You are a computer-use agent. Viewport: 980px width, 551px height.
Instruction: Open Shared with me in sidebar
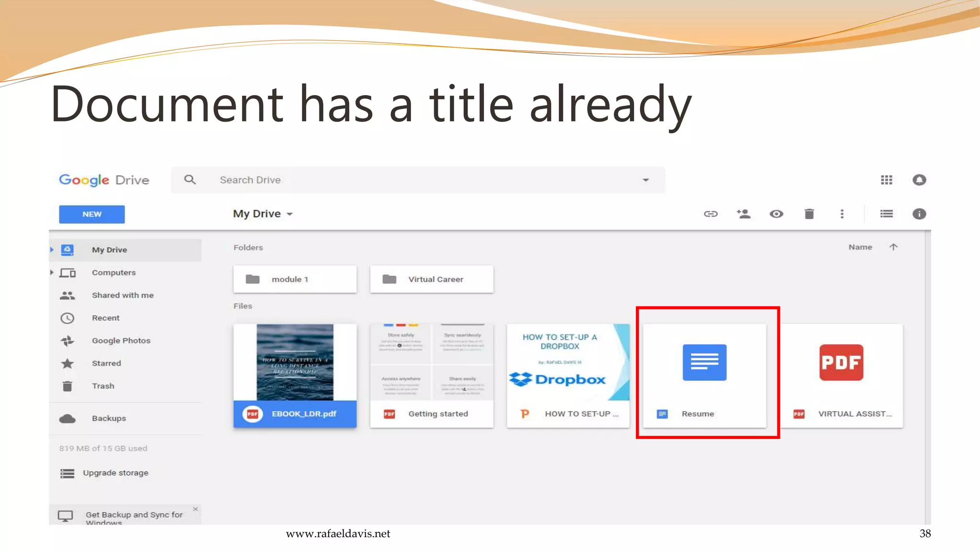coord(122,295)
